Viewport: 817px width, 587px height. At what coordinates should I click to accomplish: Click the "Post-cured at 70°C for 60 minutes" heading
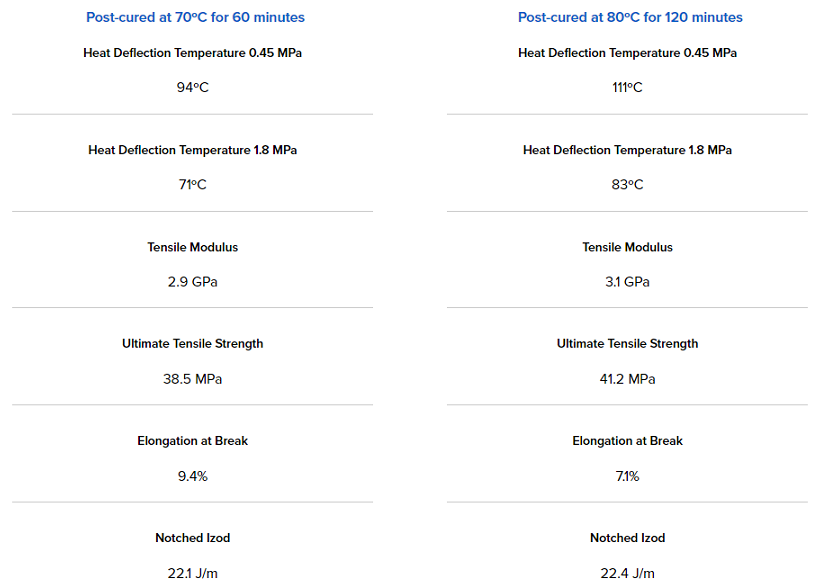click(x=195, y=17)
